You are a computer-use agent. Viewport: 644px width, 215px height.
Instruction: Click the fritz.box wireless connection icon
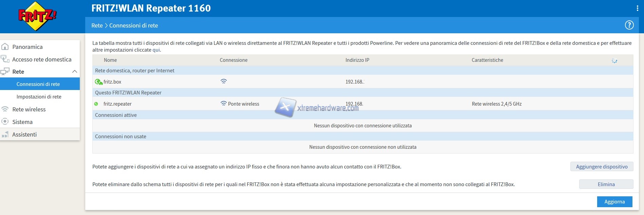[223, 82]
